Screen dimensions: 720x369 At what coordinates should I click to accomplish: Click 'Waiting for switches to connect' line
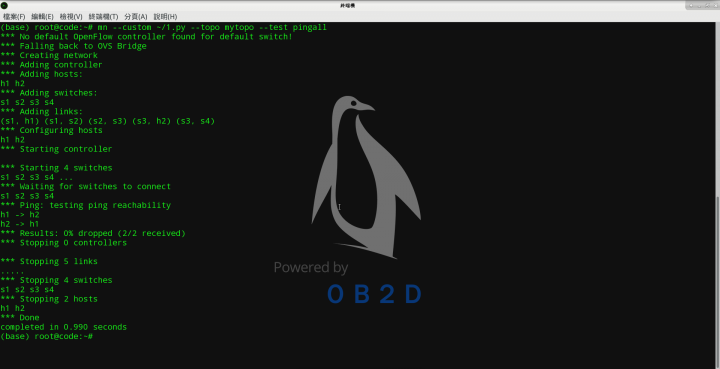click(x=85, y=187)
